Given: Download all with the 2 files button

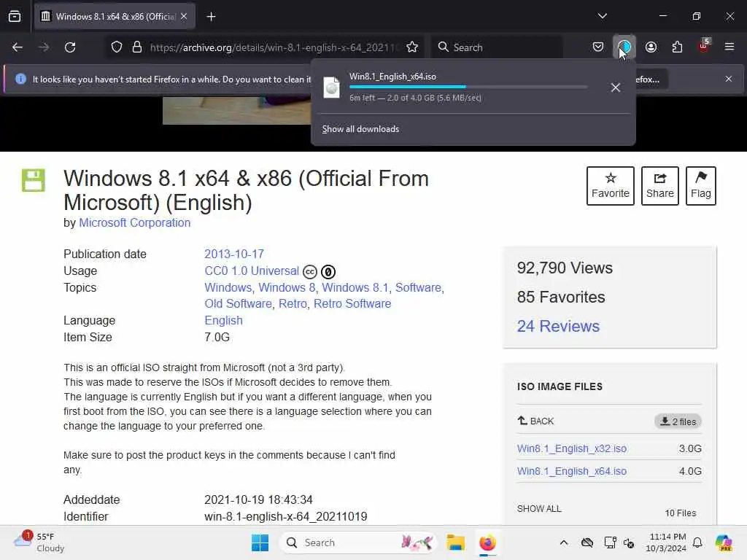Looking at the screenshot, I should tap(678, 421).
